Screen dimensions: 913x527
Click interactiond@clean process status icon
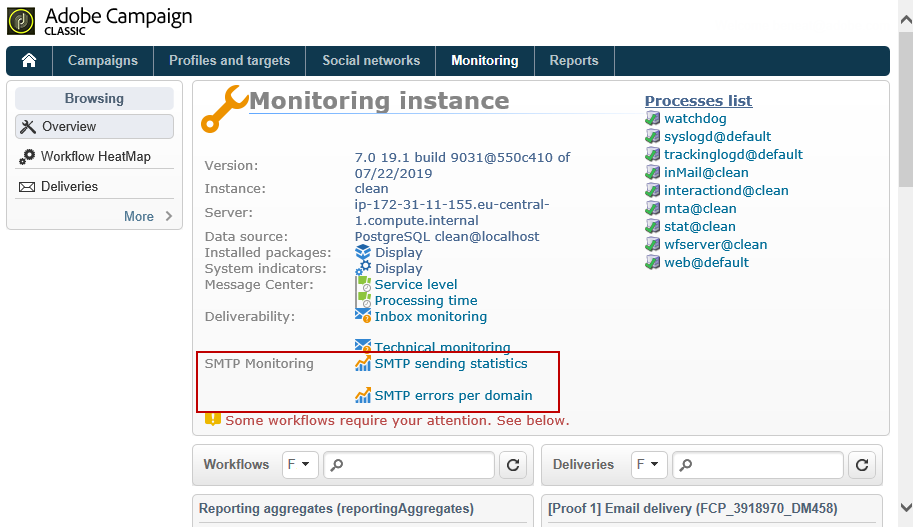pos(652,190)
